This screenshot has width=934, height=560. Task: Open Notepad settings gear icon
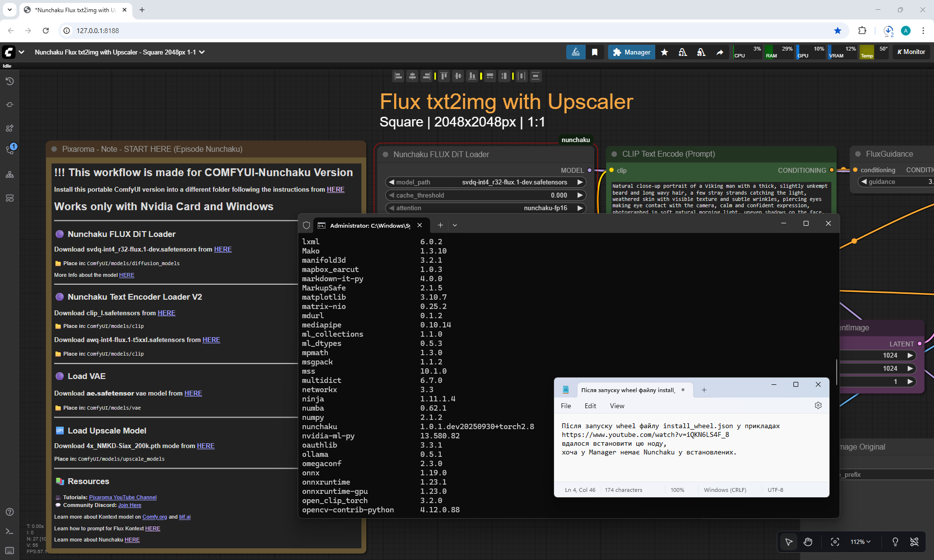(818, 406)
